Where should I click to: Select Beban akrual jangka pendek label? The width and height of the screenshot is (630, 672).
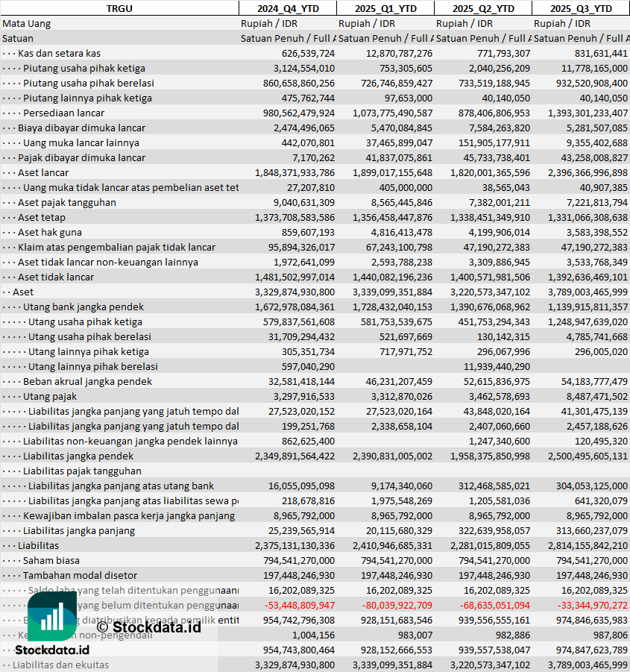coord(87,381)
